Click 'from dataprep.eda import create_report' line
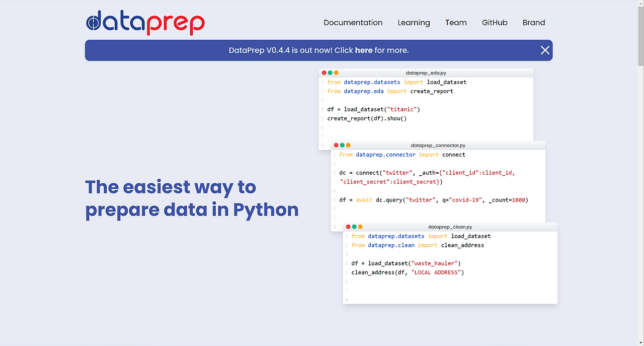Screen dimensions: 644x346 tap(390, 91)
